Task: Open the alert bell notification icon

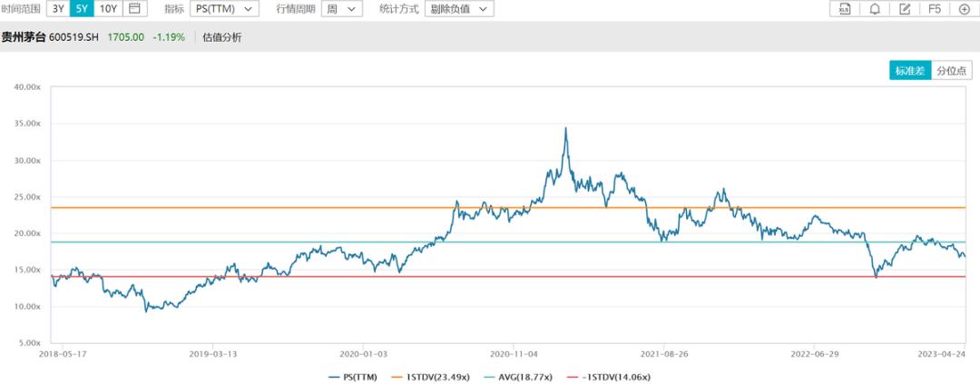Action: [875, 9]
